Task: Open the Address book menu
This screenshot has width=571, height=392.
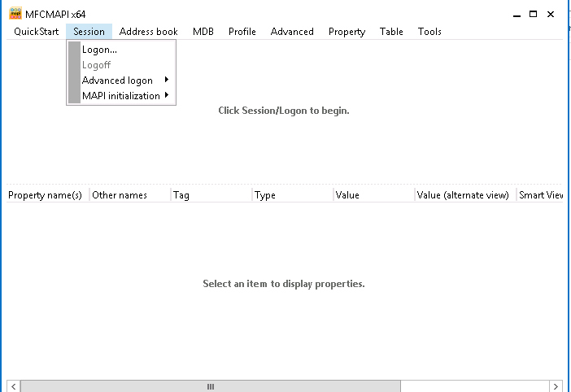Action: [149, 32]
